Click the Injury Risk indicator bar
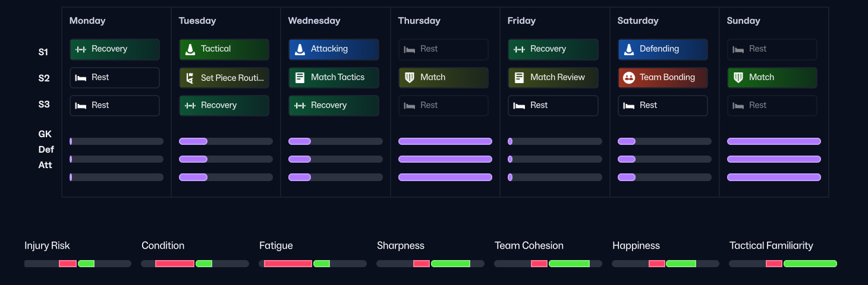868x285 pixels. click(x=77, y=264)
